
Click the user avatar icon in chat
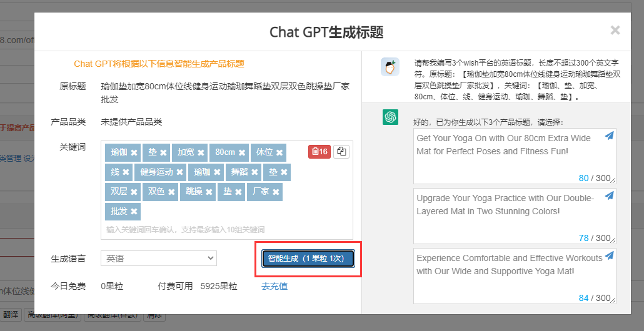pos(390,67)
